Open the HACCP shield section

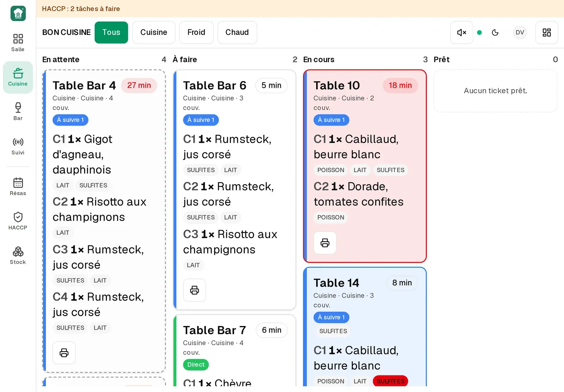tap(18, 221)
